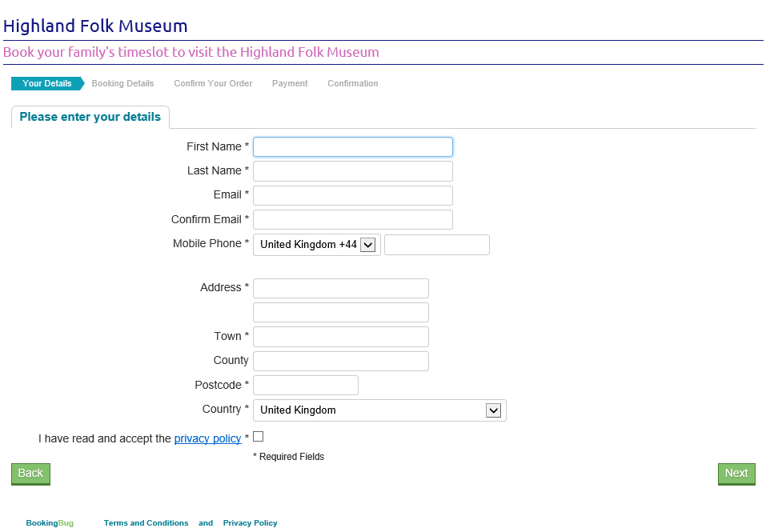Focus the Postcode input field

[306, 386]
